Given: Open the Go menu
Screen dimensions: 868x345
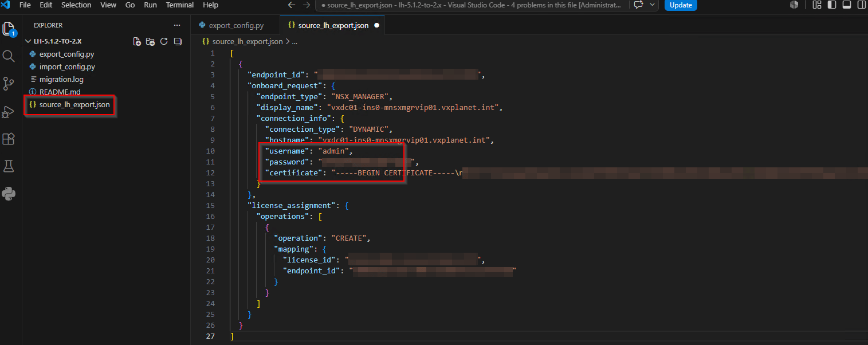Looking at the screenshot, I should click(x=130, y=5).
